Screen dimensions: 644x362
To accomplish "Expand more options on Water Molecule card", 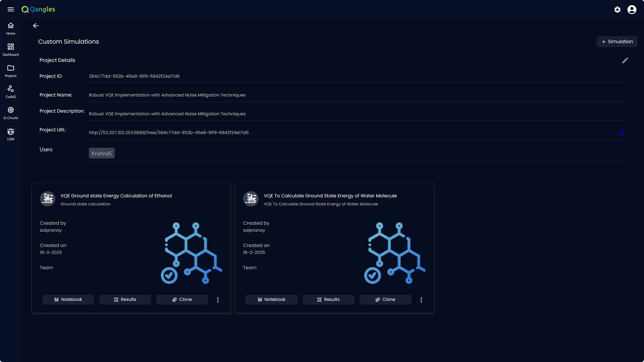I will tap(421, 300).
